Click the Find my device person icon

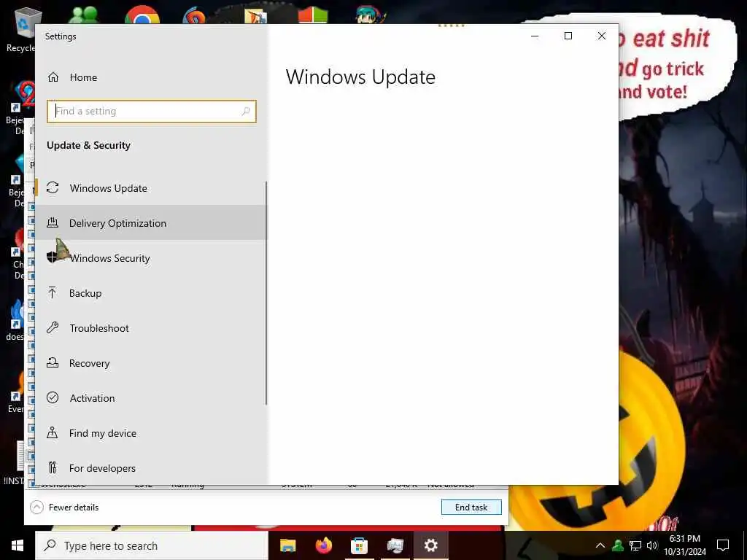click(53, 432)
